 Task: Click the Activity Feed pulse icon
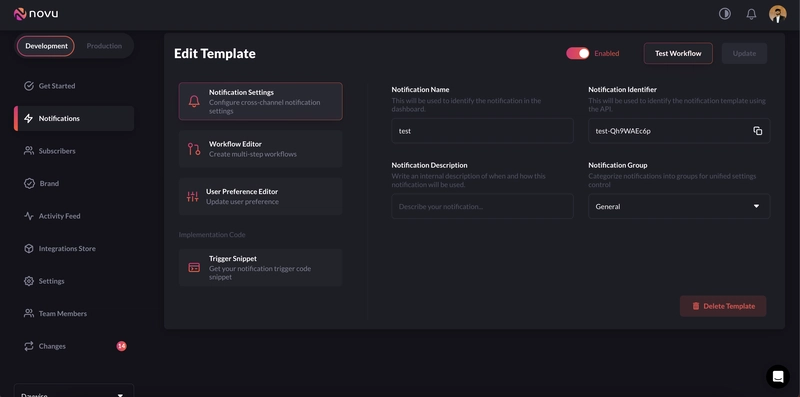[29, 216]
